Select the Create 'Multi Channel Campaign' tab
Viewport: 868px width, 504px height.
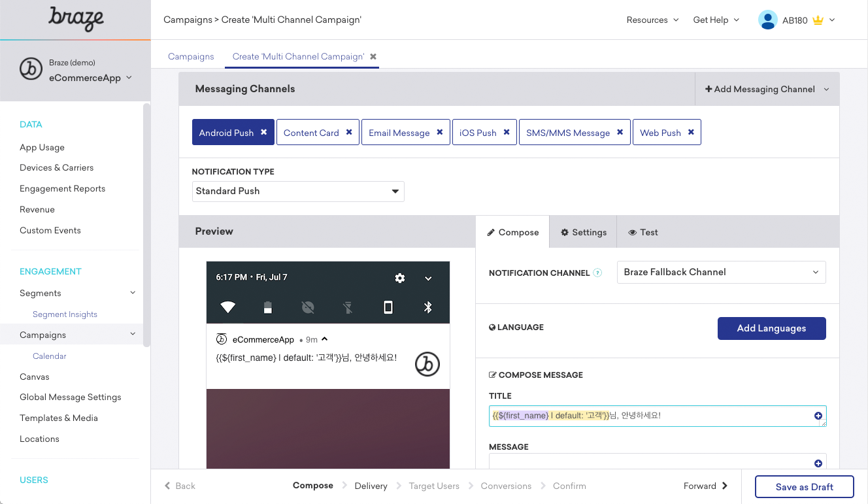pos(298,56)
